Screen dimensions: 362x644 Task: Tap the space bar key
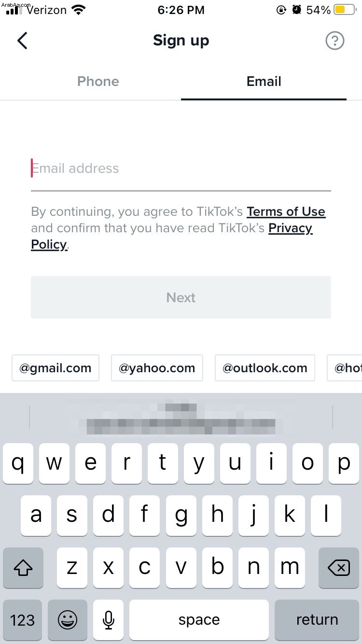(x=199, y=620)
